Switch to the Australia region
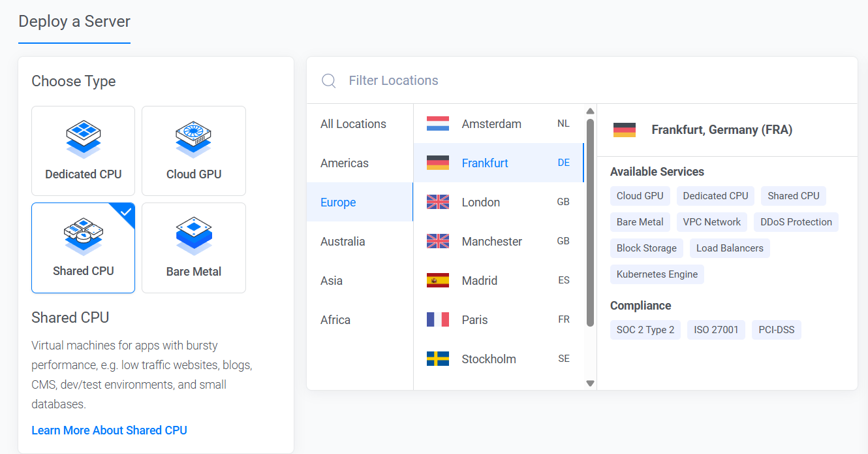This screenshot has width=868, height=454. pyautogui.click(x=360, y=241)
